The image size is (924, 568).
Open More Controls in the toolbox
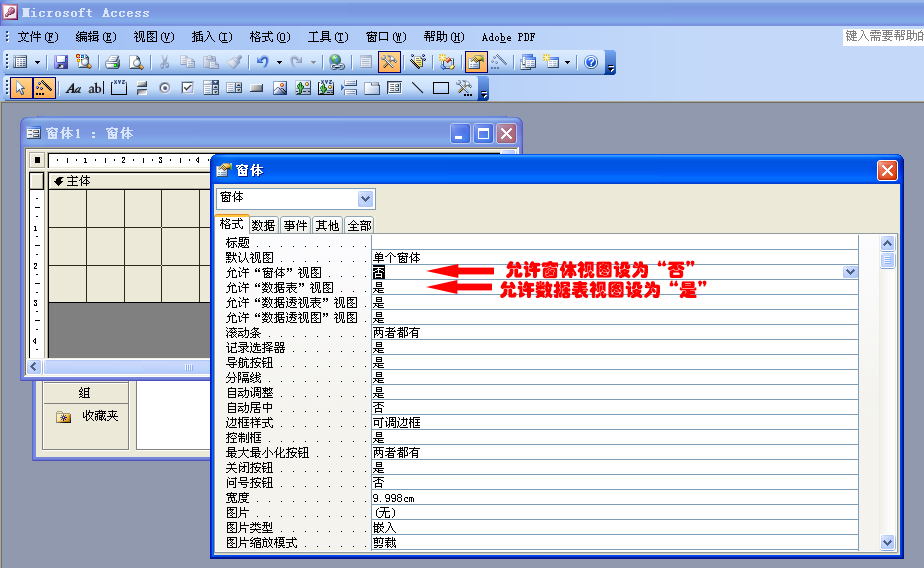464,88
